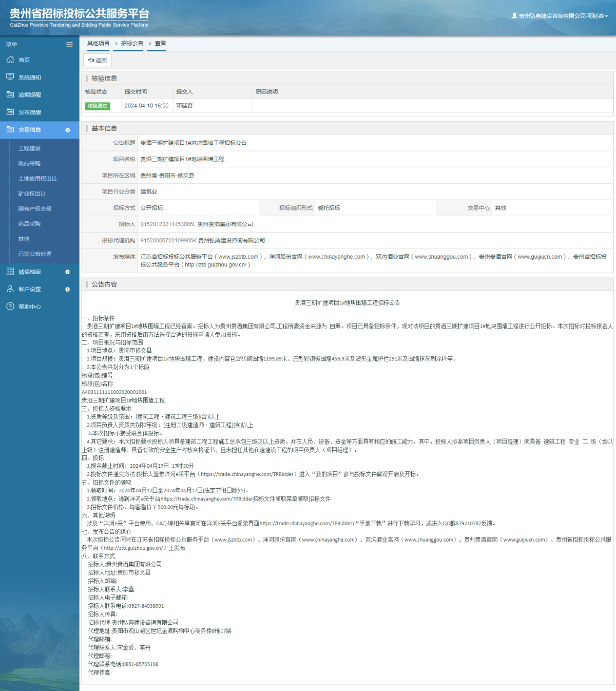Select 矿业权出让 in the sidebar submenu
The height and width of the screenshot is (691, 616).
coord(32,194)
